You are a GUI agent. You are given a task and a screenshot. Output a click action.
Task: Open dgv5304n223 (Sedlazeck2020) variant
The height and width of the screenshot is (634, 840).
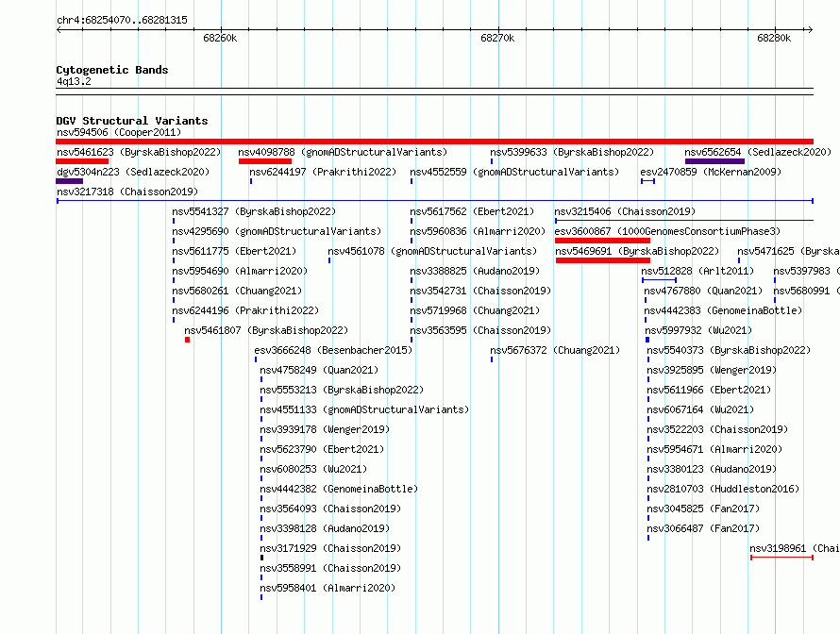pos(133,172)
